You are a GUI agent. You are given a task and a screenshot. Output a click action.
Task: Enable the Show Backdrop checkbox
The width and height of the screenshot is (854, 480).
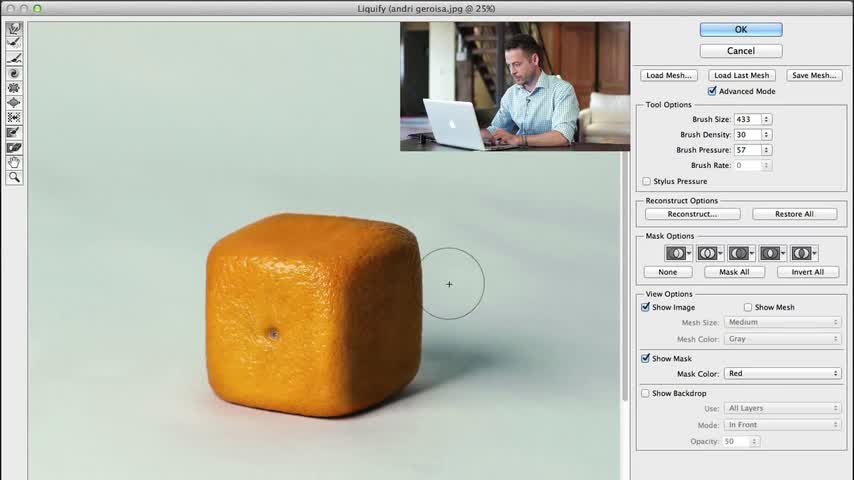[x=645, y=393]
